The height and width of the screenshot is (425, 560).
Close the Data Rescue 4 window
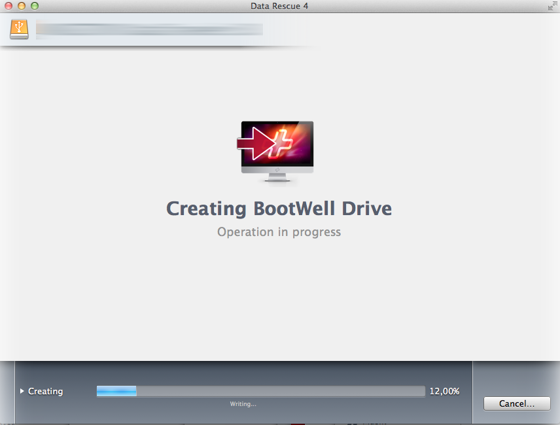[x=9, y=6]
